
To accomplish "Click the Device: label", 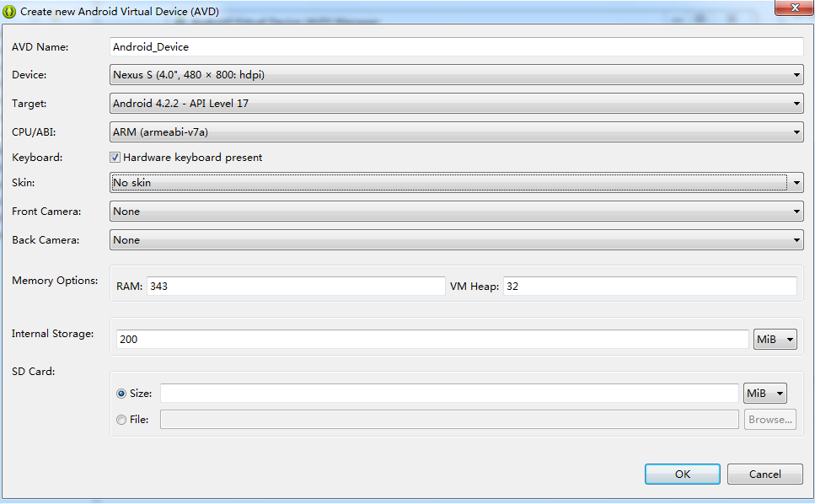I will point(29,75).
